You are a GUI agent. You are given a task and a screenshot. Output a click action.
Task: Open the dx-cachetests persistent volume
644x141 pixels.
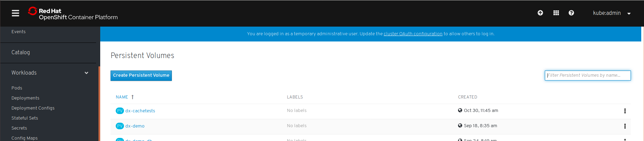coord(140,111)
